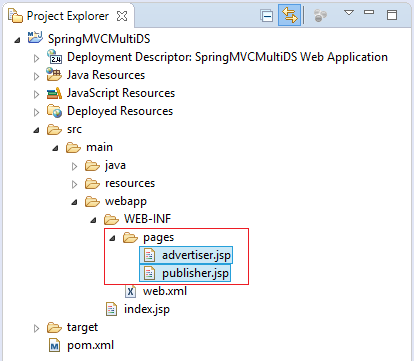Select the advertiser.jsp file
414x361 pixels.
(186, 255)
